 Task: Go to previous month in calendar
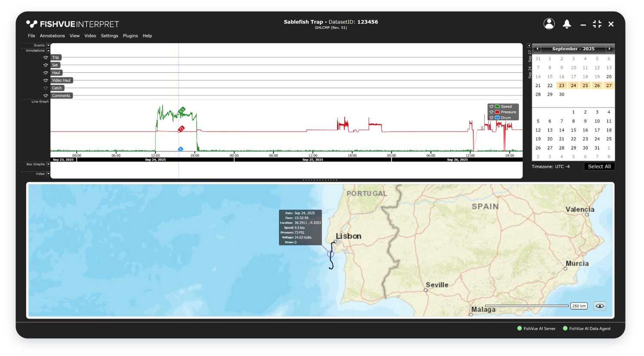click(537, 49)
